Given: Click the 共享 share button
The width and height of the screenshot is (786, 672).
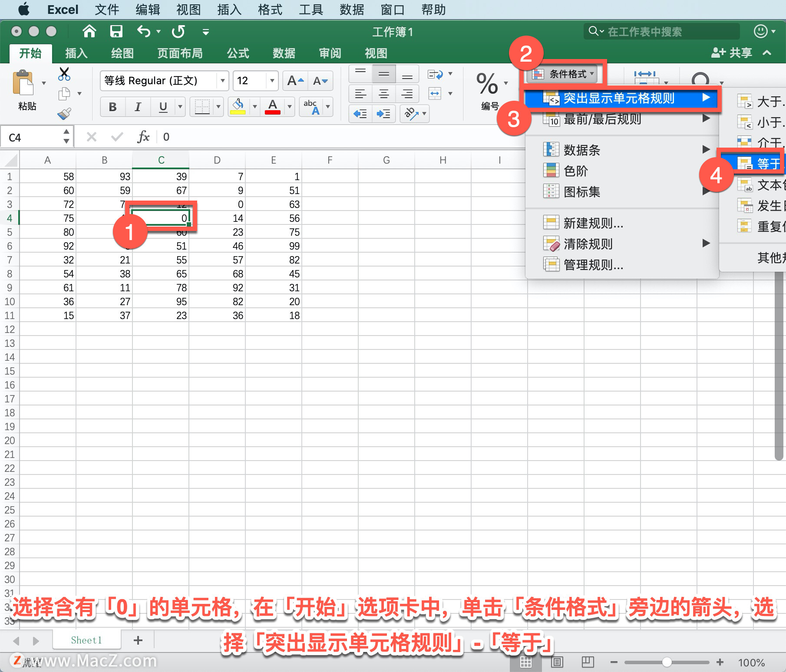Looking at the screenshot, I should click(732, 53).
